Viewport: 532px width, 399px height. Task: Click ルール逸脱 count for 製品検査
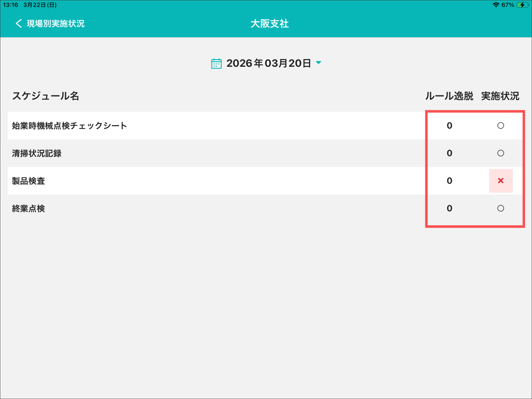(449, 181)
